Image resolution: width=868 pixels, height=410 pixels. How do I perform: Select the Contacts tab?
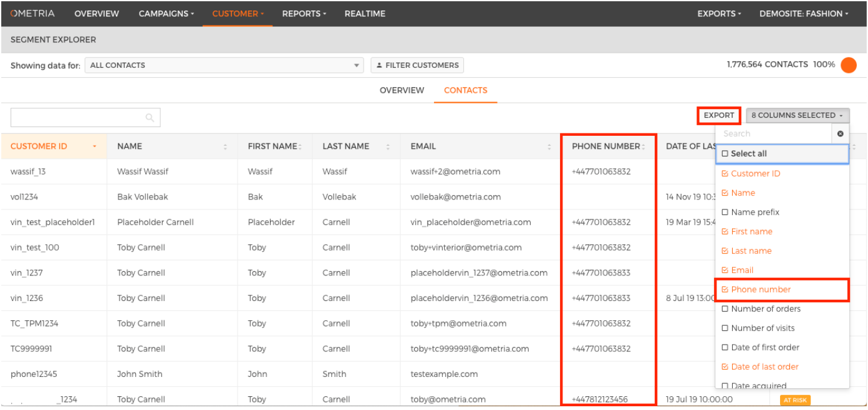tap(465, 90)
